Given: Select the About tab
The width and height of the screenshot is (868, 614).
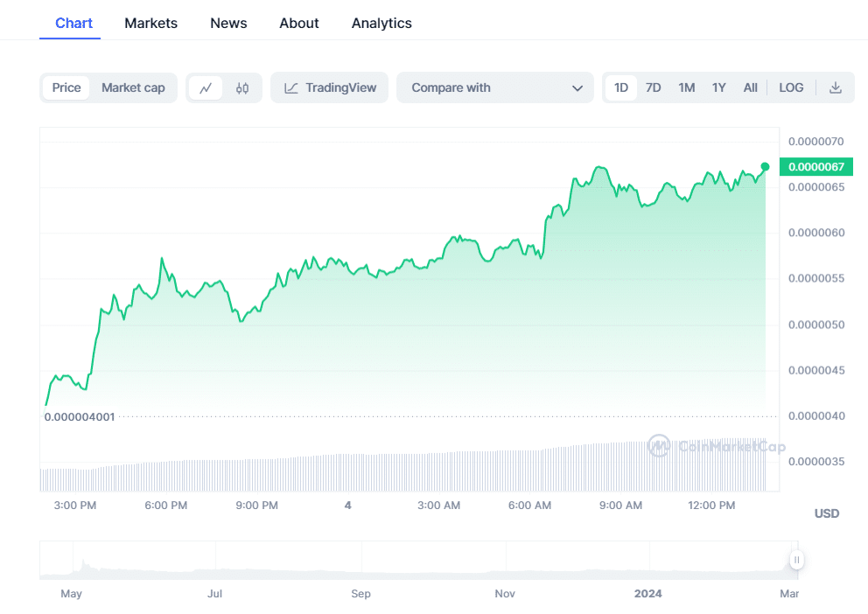Looking at the screenshot, I should (298, 23).
